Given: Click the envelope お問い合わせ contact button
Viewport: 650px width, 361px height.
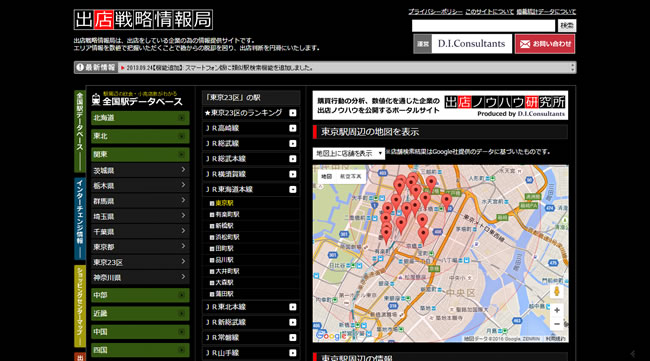Looking at the screenshot, I should [545, 44].
